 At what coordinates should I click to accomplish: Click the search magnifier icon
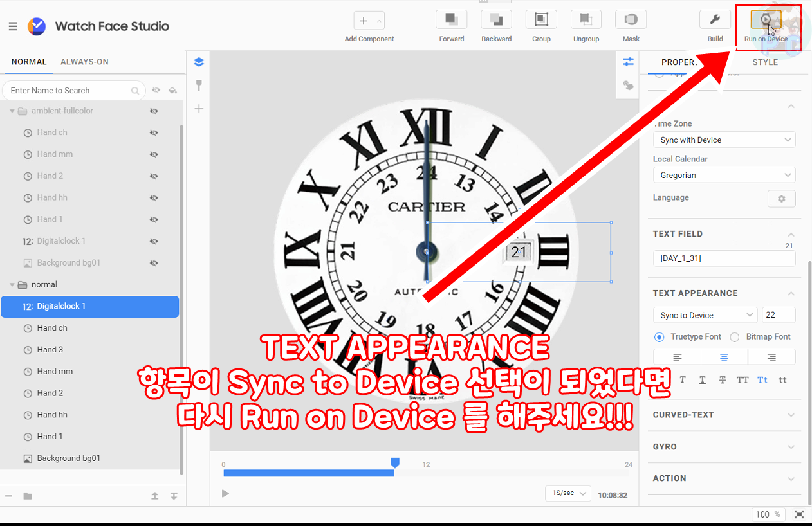point(136,91)
